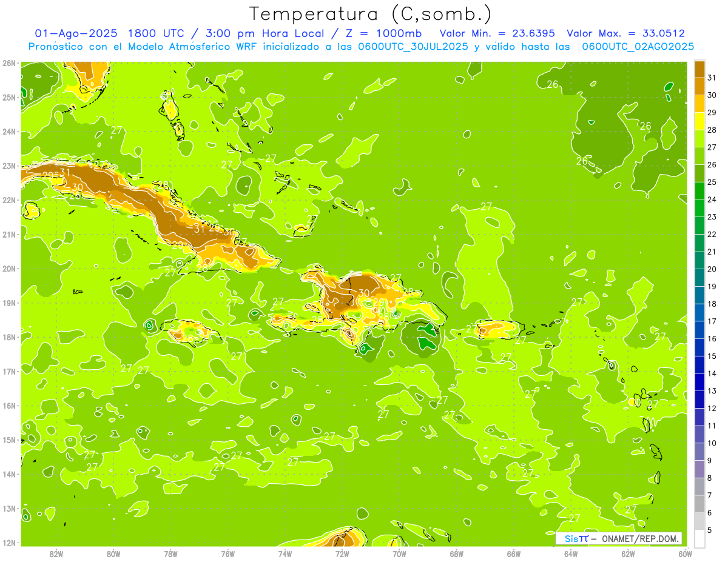The width and height of the screenshot is (728, 562).
Task: Click "Pronóstico con el Modelo Atmósferico WRF" text
Action: coord(144,47)
